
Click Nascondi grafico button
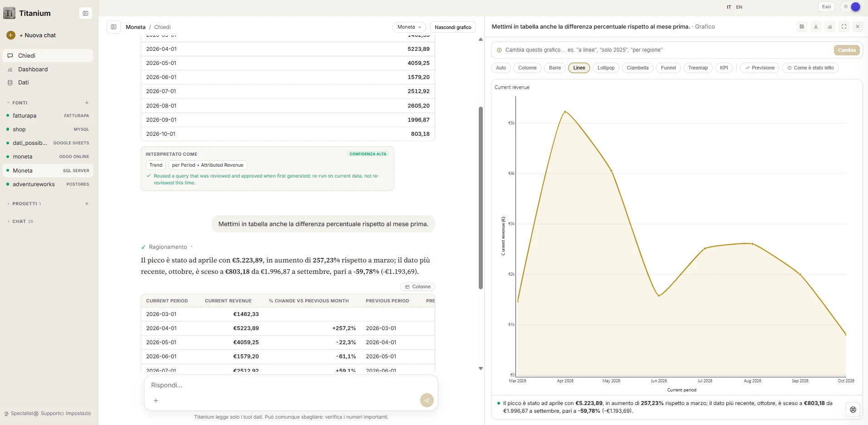[453, 27]
